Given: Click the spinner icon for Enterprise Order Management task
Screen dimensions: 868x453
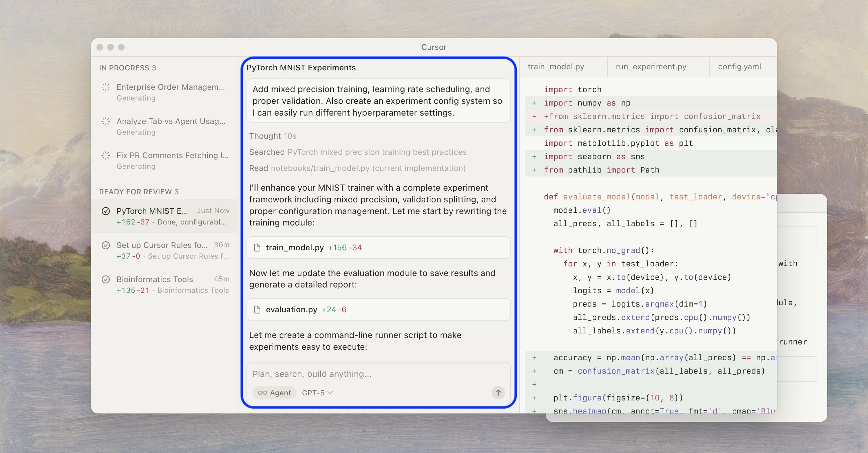Looking at the screenshot, I should (x=106, y=87).
